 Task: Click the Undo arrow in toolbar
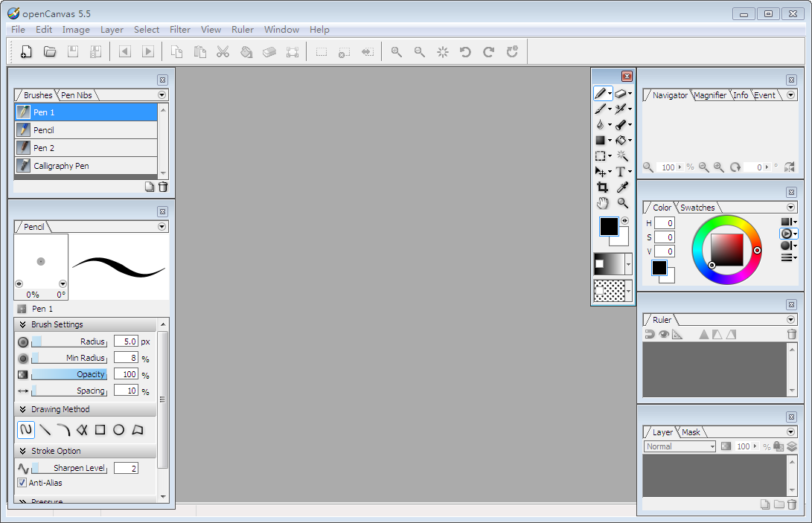coord(465,52)
